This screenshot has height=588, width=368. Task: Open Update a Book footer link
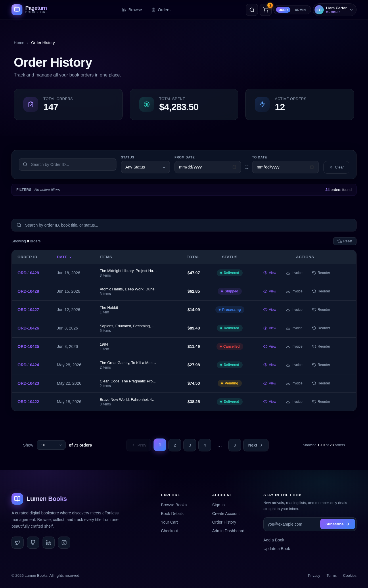click(277, 549)
